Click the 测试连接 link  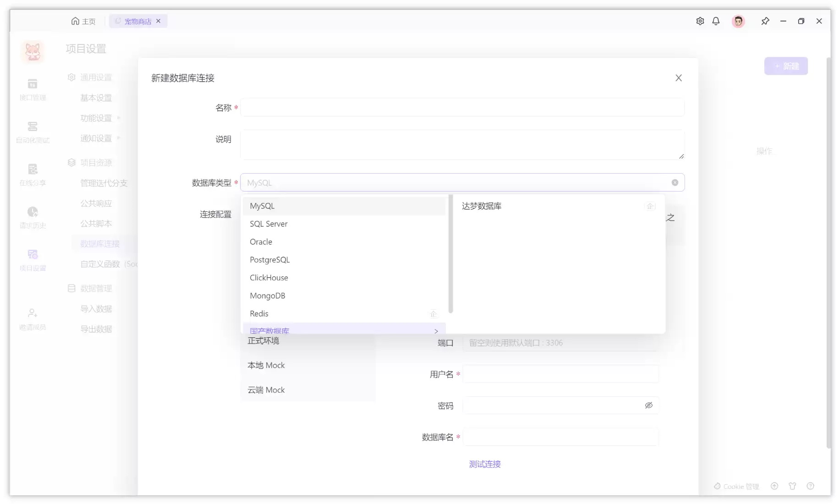[x=485, y=464]
